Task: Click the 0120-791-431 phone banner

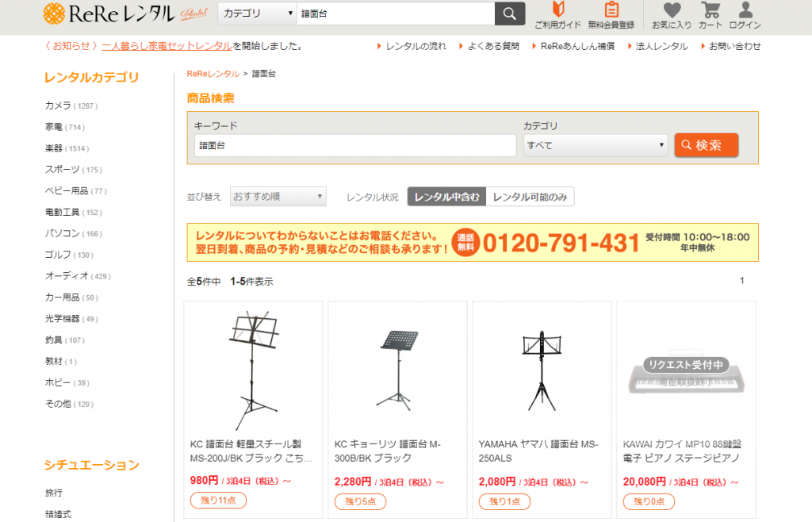Action: coord(473,243)
